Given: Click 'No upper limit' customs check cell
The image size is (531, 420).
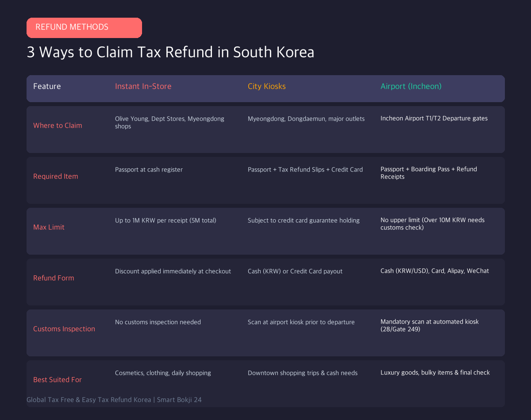Looking at the screenshot, I should (x=432, y=224).
